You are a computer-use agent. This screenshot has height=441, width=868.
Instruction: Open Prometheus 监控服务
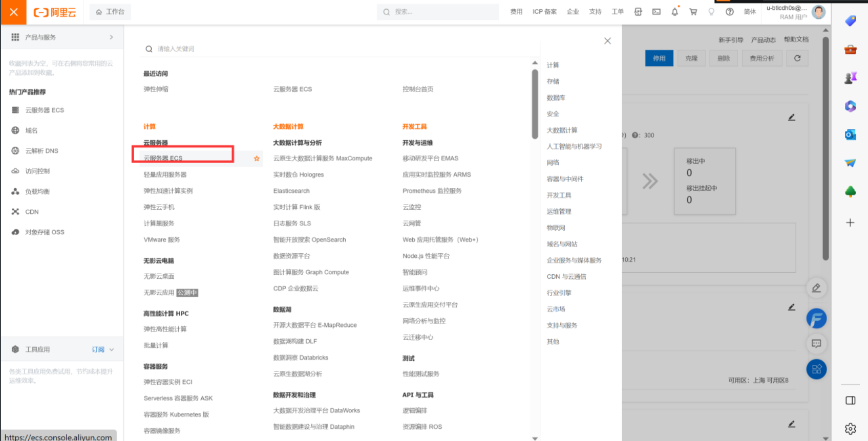coord(432,191)
